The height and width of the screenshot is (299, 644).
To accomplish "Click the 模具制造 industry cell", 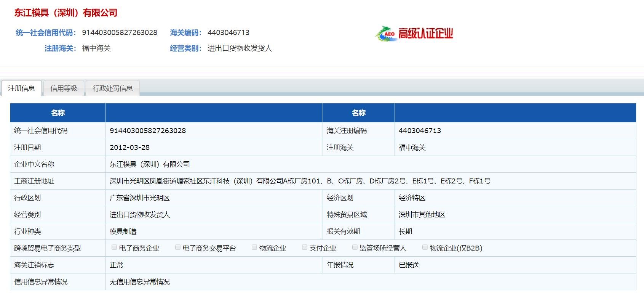I will 123,231.
